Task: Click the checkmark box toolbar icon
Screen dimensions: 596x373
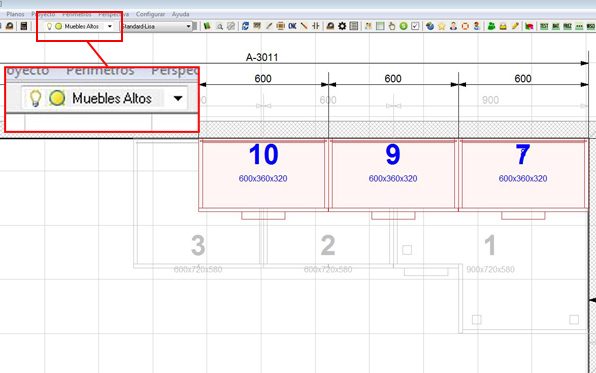Action: click(x=415, y=26)
